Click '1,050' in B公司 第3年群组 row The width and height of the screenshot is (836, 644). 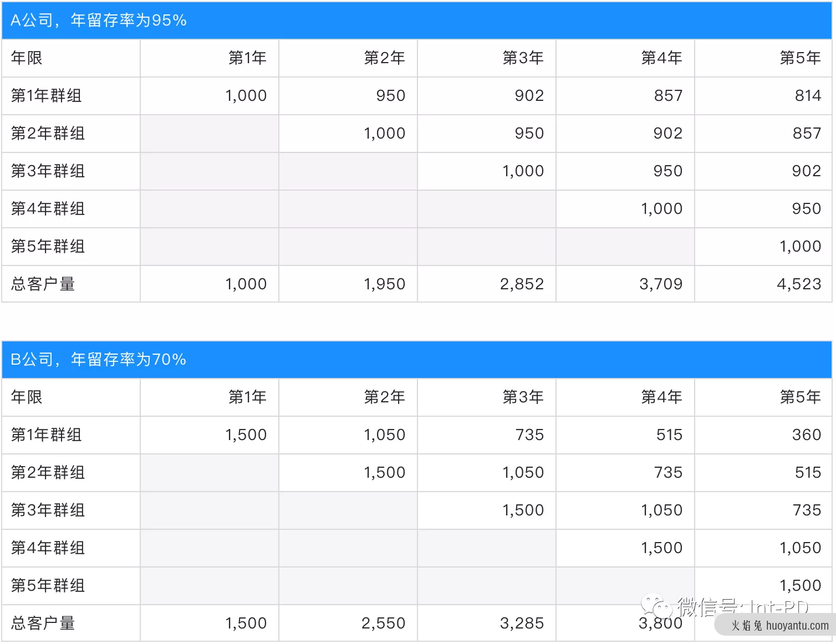[x=661, y=510]
